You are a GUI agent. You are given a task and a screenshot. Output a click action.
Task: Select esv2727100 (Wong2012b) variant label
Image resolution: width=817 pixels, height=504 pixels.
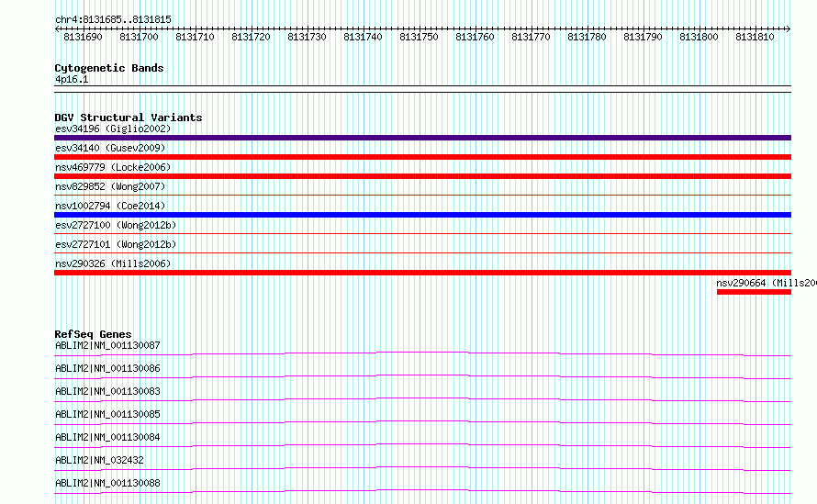(116, 225)
